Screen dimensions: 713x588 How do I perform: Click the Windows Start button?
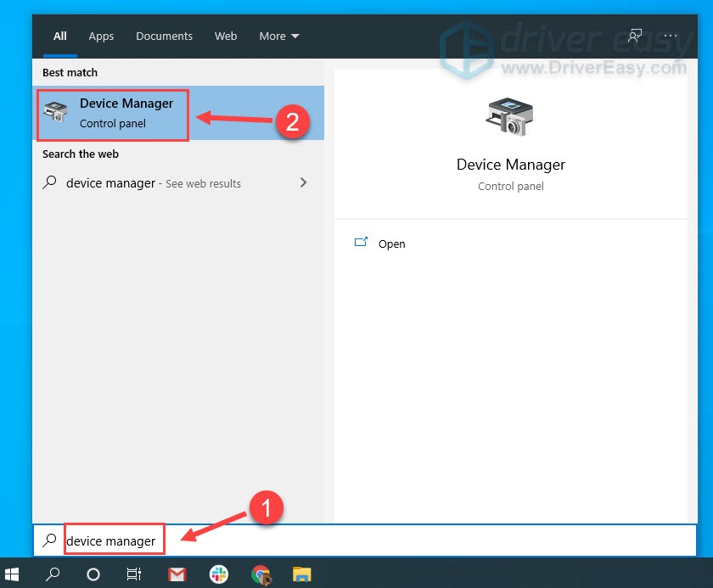12,574
